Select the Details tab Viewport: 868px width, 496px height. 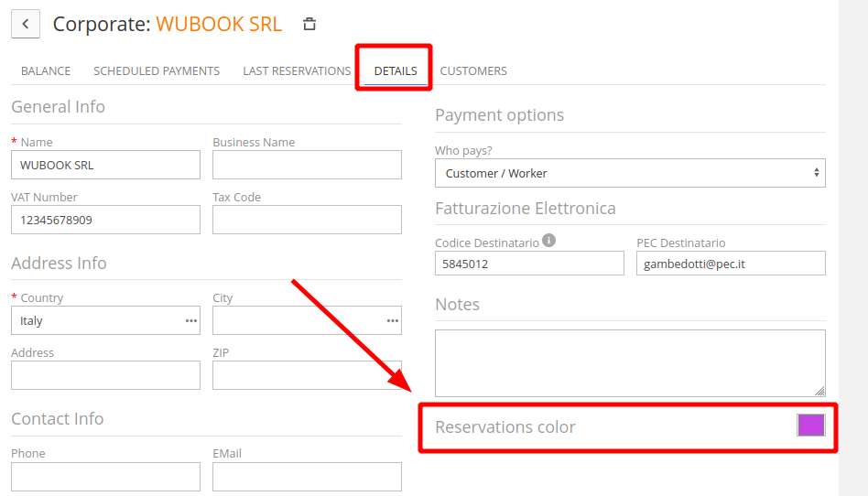click(396, 70)
